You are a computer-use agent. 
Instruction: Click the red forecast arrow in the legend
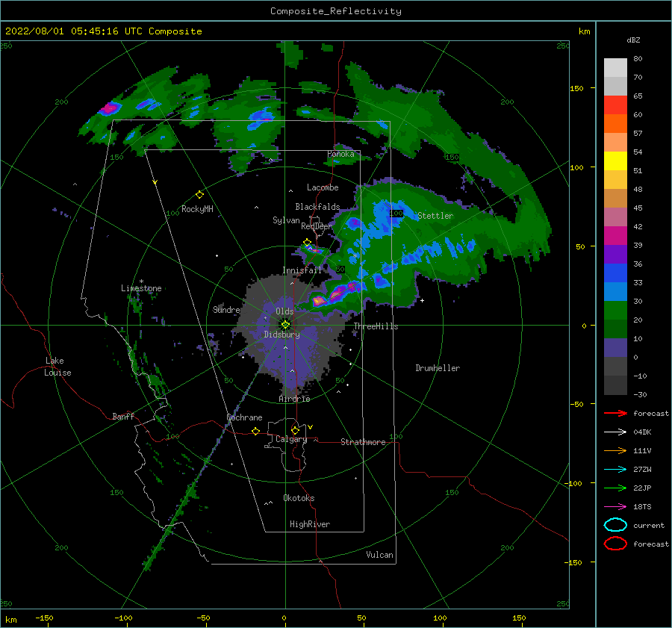coord(615,413)
